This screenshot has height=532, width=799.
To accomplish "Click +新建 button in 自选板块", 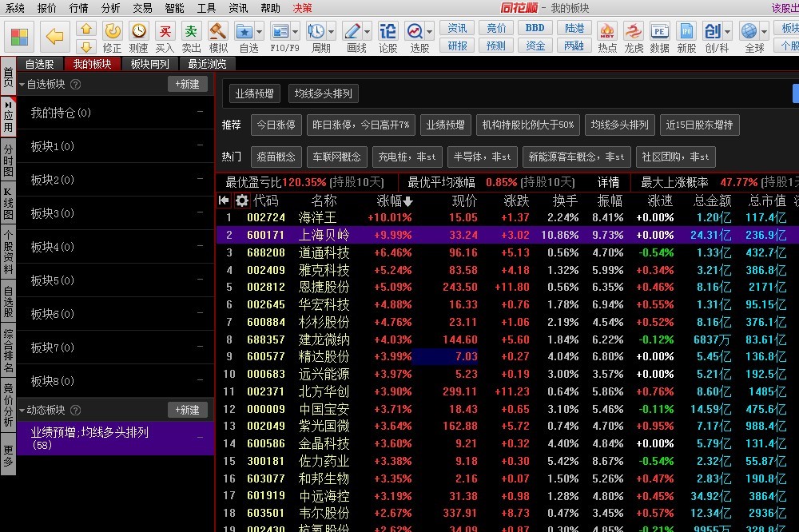I will point(188,84).
